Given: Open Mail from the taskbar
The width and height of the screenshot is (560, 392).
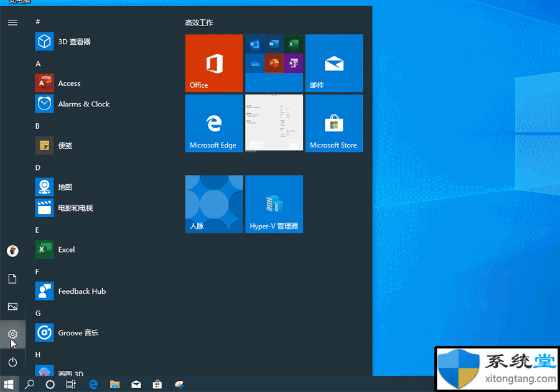Looking at the screenshot, I should [x=136, y=384].
